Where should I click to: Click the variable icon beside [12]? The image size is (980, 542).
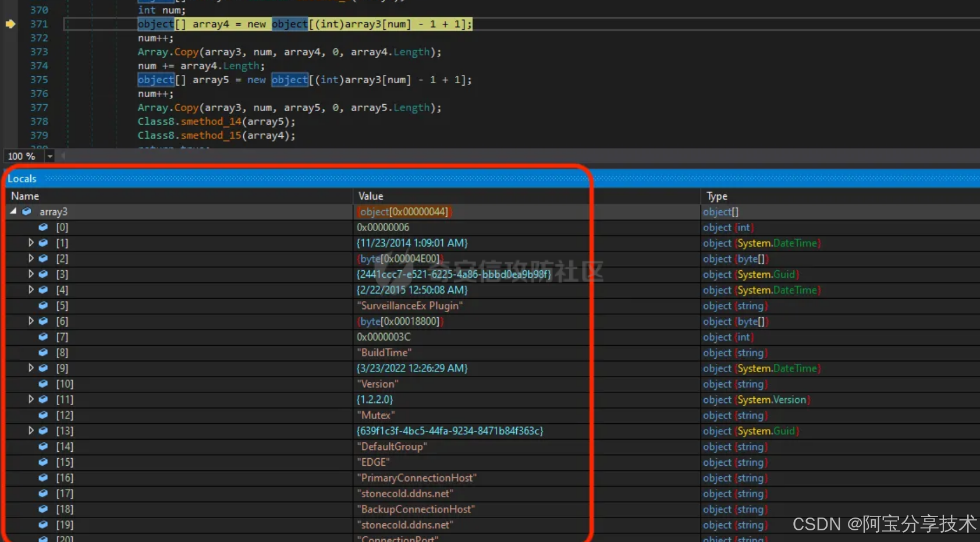tap(43, 415)
